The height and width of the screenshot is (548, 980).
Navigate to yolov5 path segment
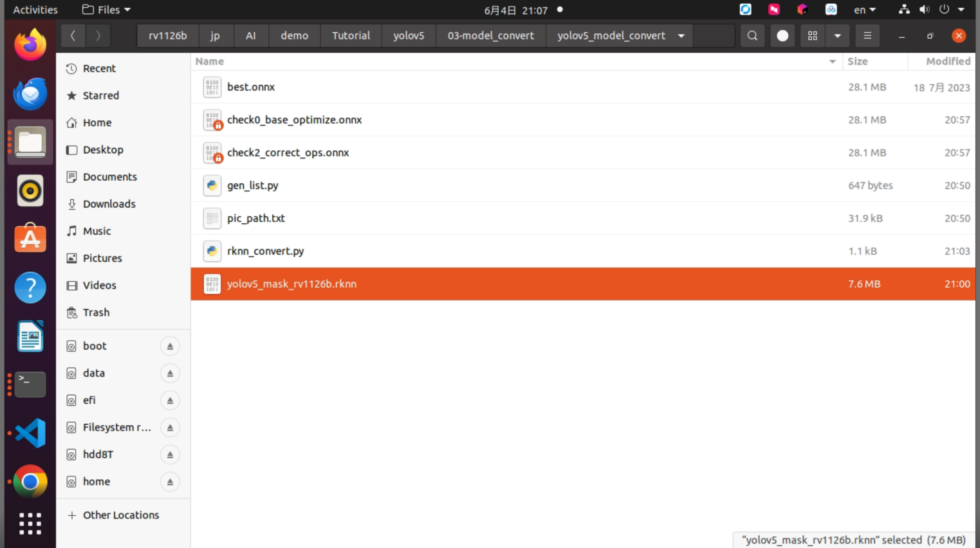409,36
